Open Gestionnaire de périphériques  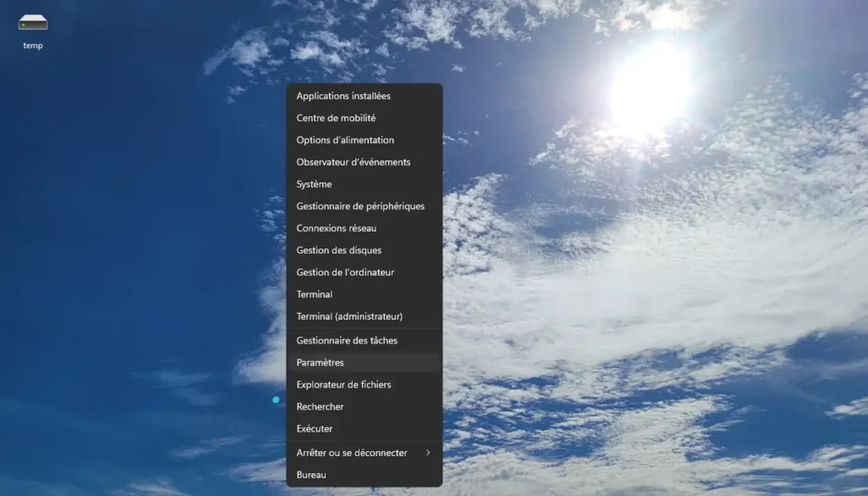click(364, 206)
